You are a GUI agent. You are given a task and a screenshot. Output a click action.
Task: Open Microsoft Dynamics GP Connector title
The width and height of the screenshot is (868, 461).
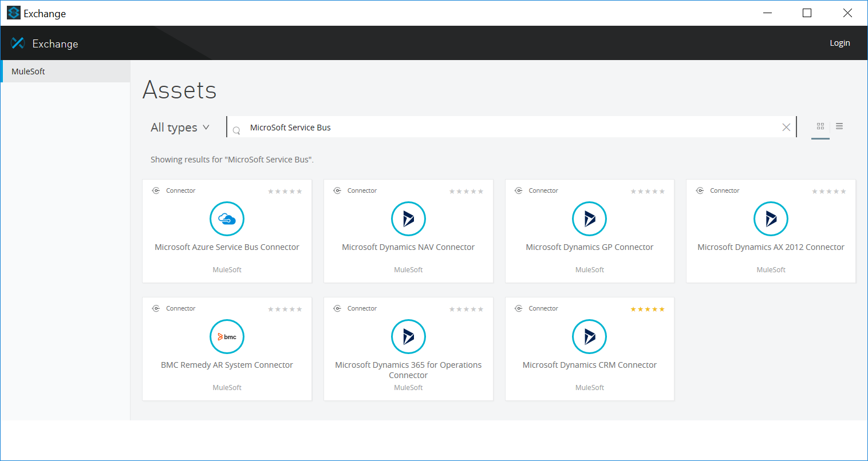pos(590,247)
